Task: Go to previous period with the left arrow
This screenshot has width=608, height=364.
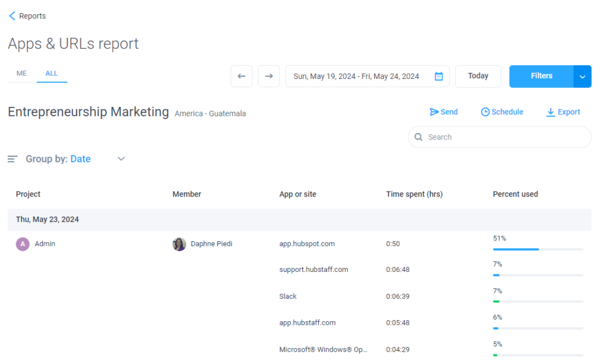Action: (241, 76)
